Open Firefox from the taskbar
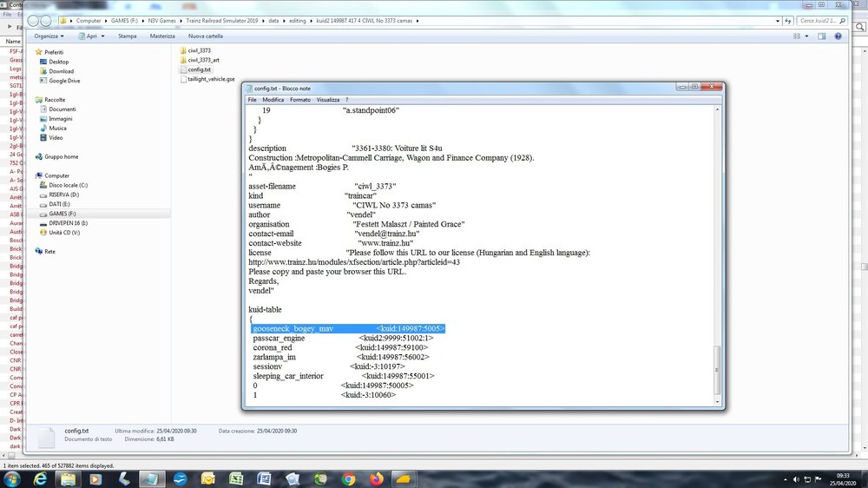This screenshot has height=488, width=868. [x=377, y=479]
